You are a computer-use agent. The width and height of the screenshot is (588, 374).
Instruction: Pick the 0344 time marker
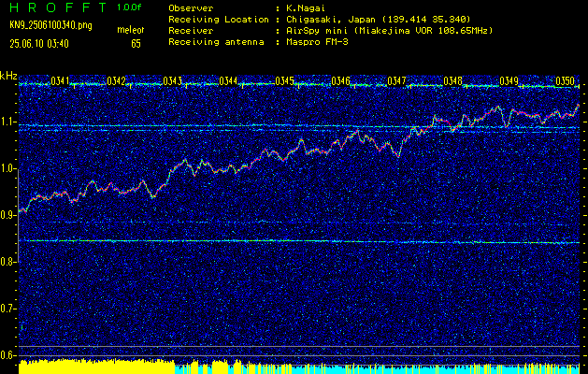pos(228,80)
